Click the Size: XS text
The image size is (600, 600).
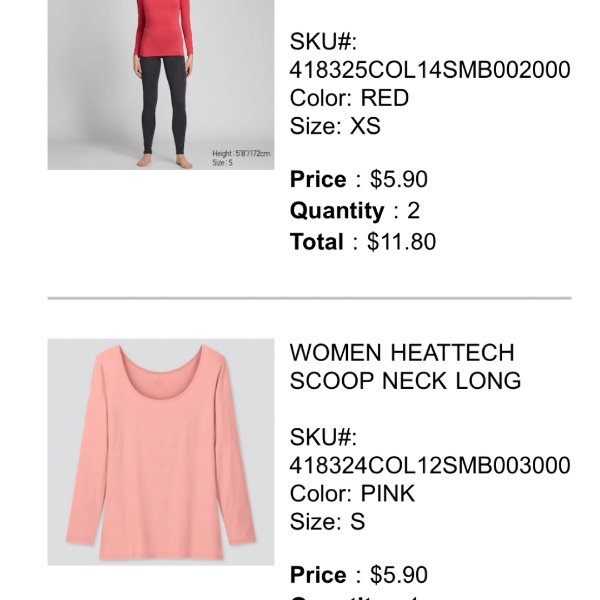click(335, 126)
